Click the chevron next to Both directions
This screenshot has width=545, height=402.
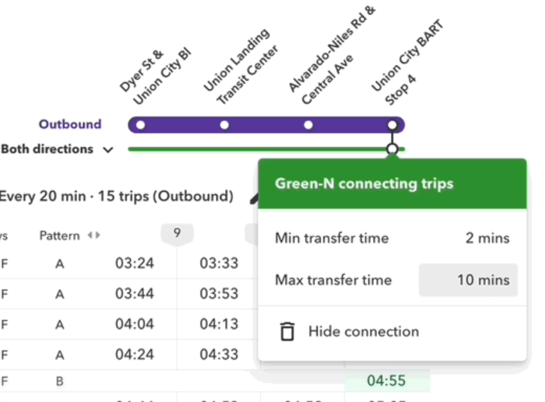(108, 150)
